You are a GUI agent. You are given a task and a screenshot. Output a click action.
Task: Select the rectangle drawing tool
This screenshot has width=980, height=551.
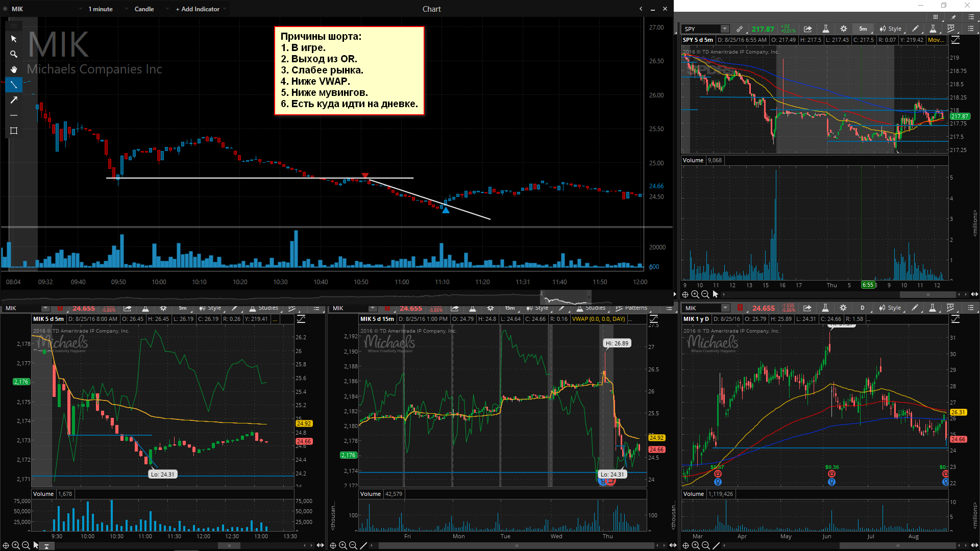(14, 131)
